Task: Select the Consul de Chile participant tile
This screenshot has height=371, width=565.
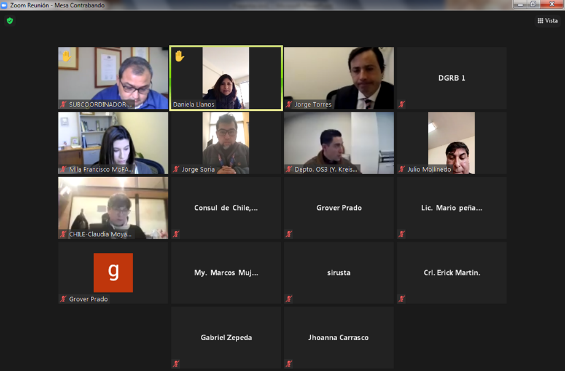Action: point(226,208)
